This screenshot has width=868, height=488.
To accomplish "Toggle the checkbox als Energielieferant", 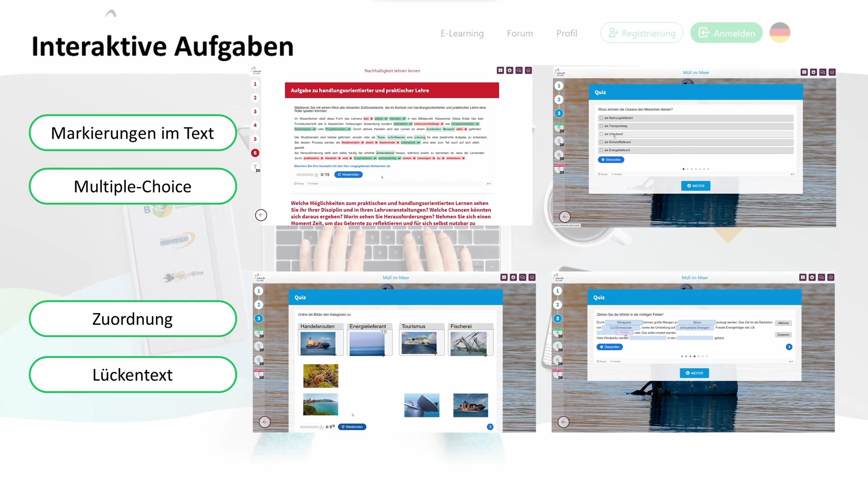I will pos(602,150).
